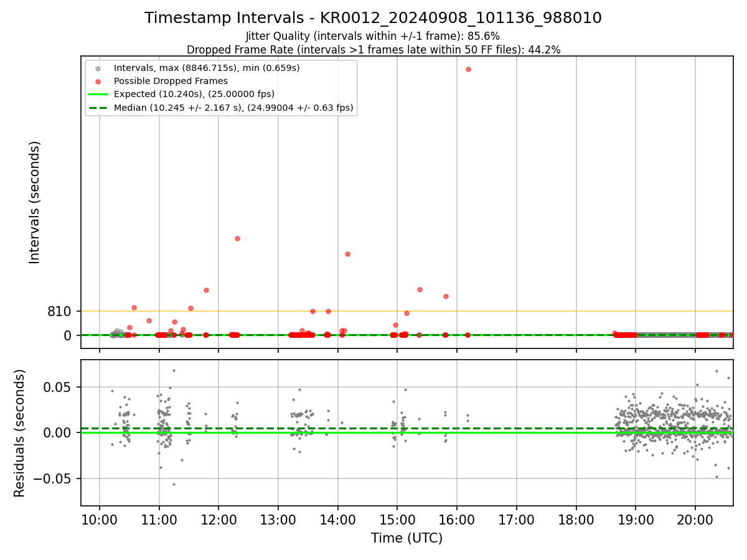Click the 'Time (UTC)' x-axis label
Image resolution: width=747 pixels, height=560 pixels.
(407, 538)
